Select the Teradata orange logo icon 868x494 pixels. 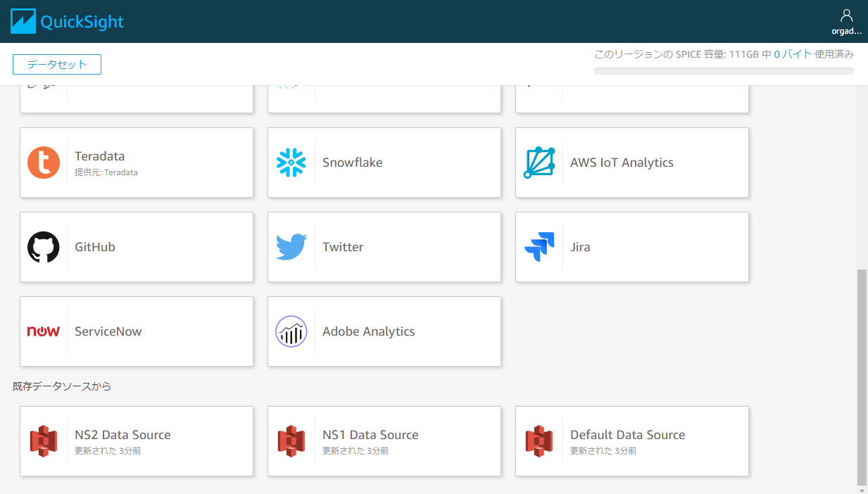coord(44,163)
